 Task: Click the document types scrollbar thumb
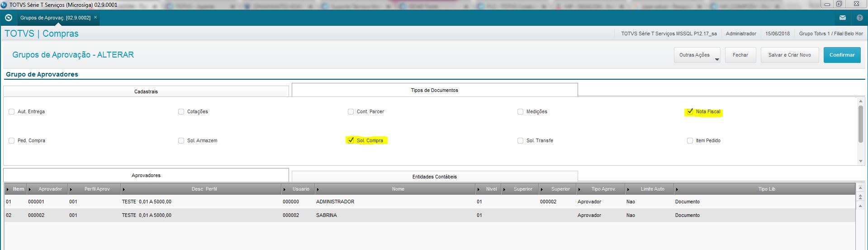click(861, 123)
